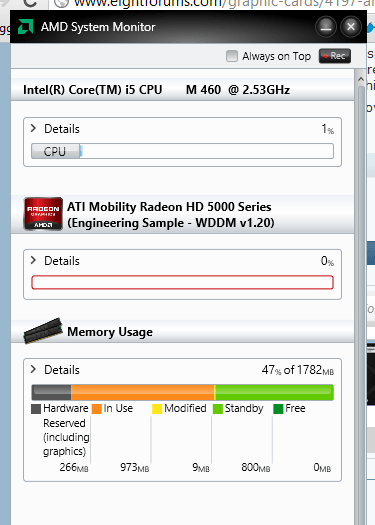
Task: Expand the Radeon GPU Details chevron
Action: click(33, 260)
